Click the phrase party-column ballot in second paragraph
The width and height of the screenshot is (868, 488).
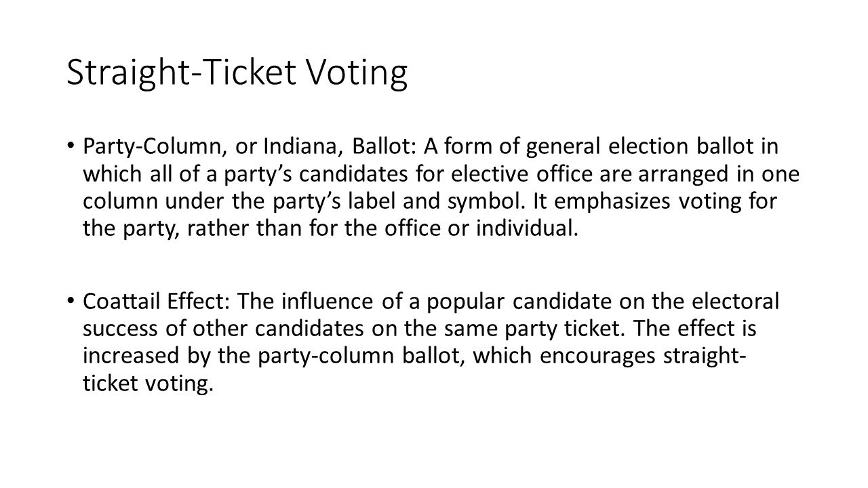tap(361, 357)
